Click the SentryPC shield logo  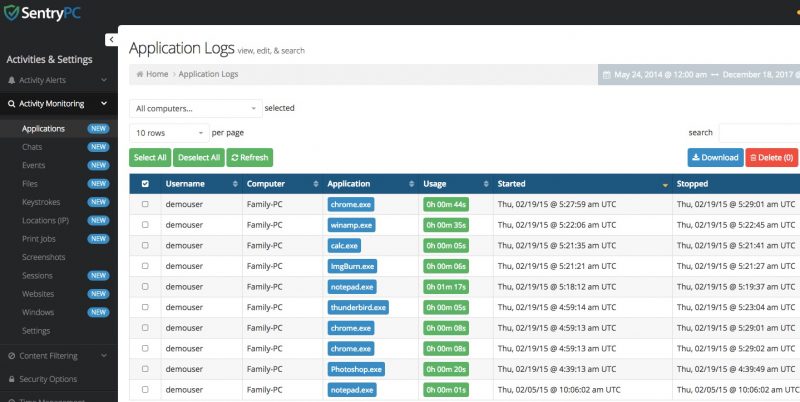[x=11, y=13]
